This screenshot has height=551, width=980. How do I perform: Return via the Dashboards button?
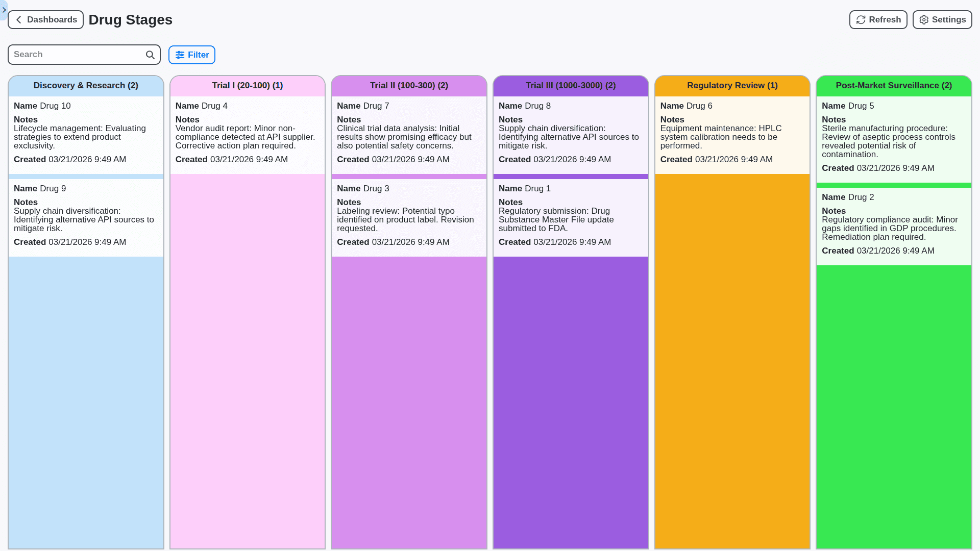click(45, 19)
